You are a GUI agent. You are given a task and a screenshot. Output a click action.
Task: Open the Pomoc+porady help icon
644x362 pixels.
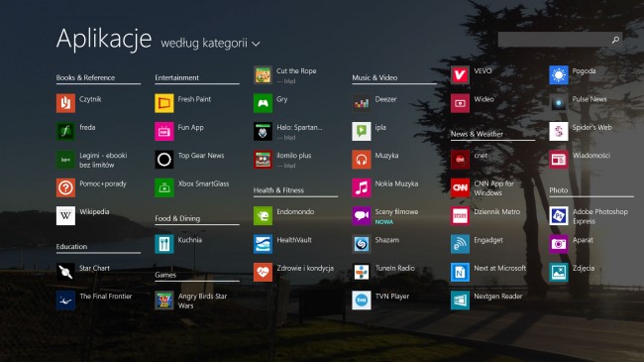point(65,187)
